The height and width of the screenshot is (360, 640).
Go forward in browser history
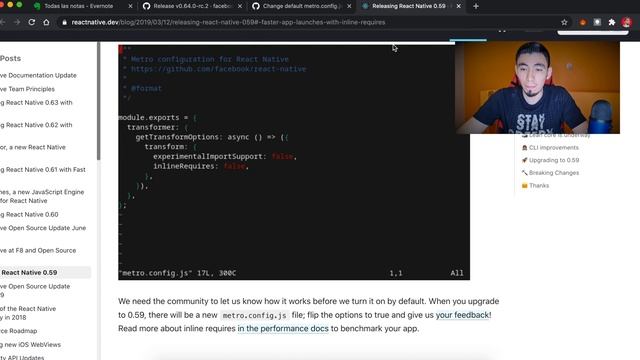pyautogui.click(x=17, y=22)
